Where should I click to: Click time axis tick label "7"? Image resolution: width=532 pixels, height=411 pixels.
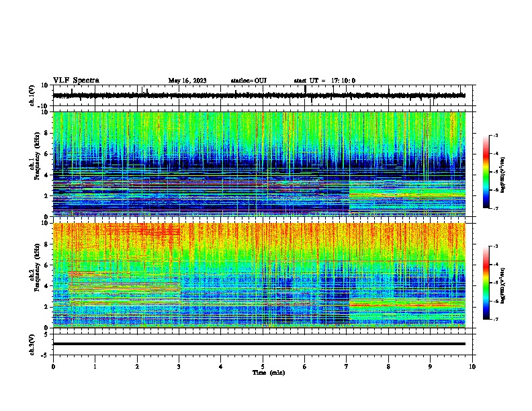click(347, 367)
